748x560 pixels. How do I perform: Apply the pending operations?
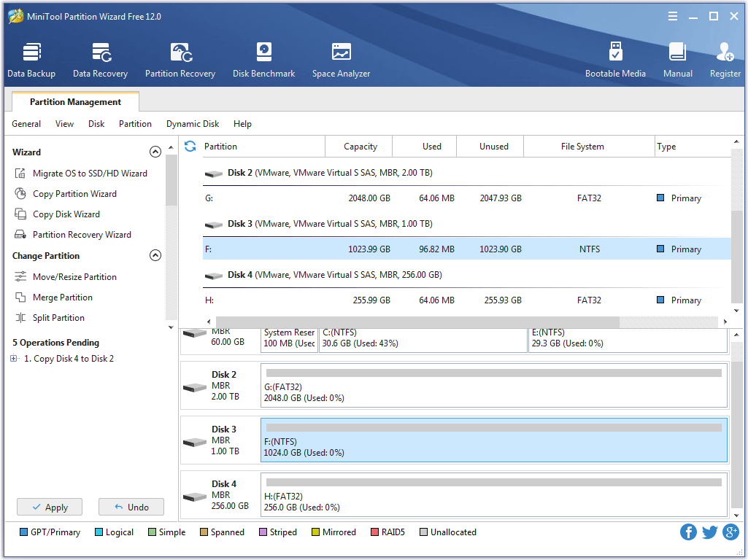coord(50,507)
